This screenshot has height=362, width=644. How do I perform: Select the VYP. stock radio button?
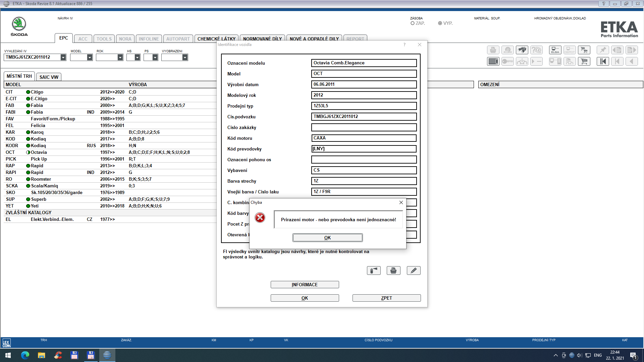[440, 23]
